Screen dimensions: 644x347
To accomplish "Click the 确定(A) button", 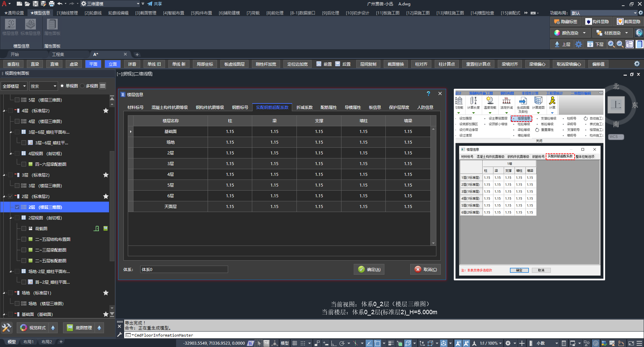I will tap(369, 269).
